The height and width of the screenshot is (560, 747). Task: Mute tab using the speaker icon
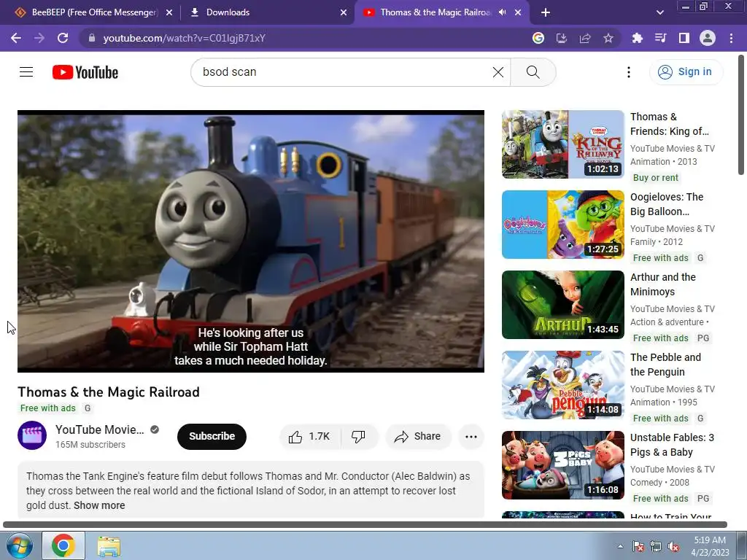(x=502, y=12)
